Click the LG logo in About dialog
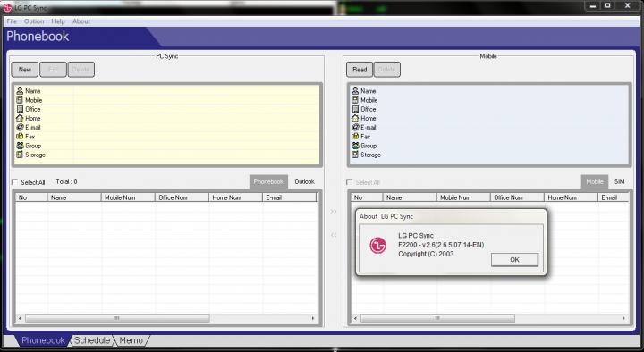The image size is (644, 352). click(x=377, y=246)
